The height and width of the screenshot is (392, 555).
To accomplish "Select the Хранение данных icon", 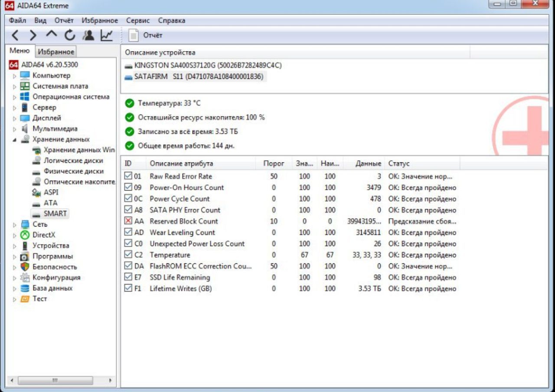I will tap(25, 139).
